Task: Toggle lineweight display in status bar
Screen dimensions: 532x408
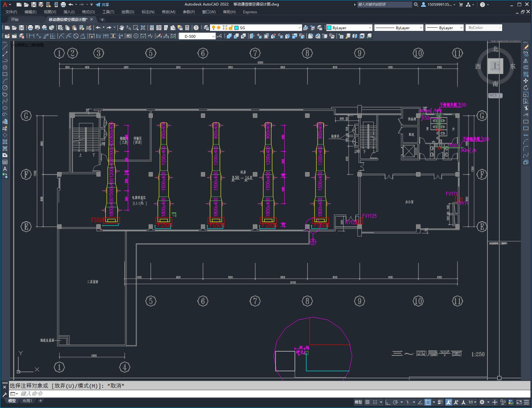Action: [x=440, y=402]
